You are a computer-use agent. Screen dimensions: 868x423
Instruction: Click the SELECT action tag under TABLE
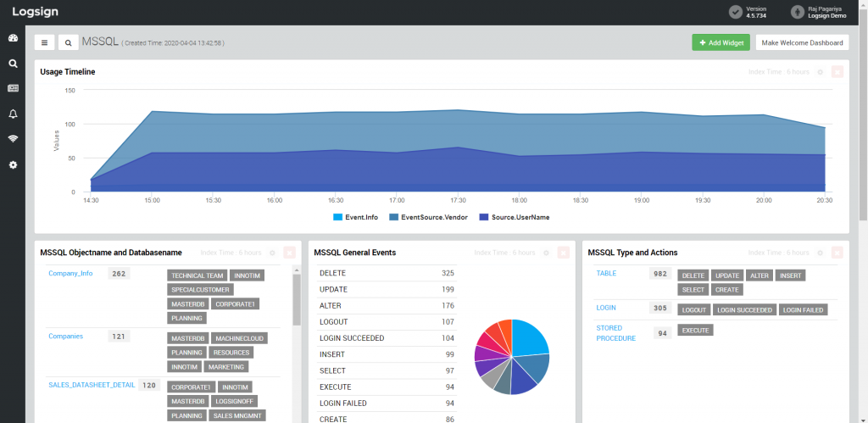[693, 290]
